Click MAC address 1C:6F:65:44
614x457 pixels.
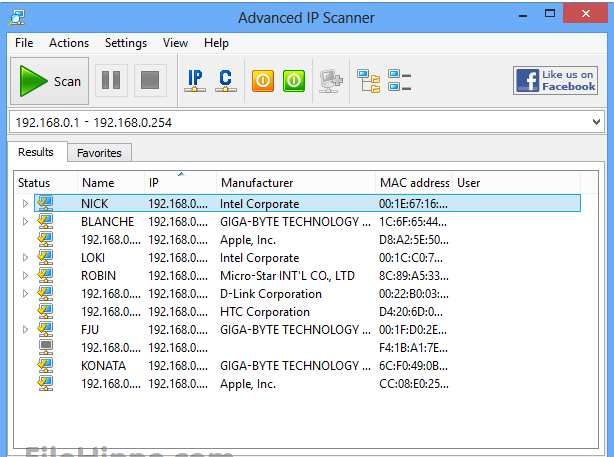click(413, 222)
